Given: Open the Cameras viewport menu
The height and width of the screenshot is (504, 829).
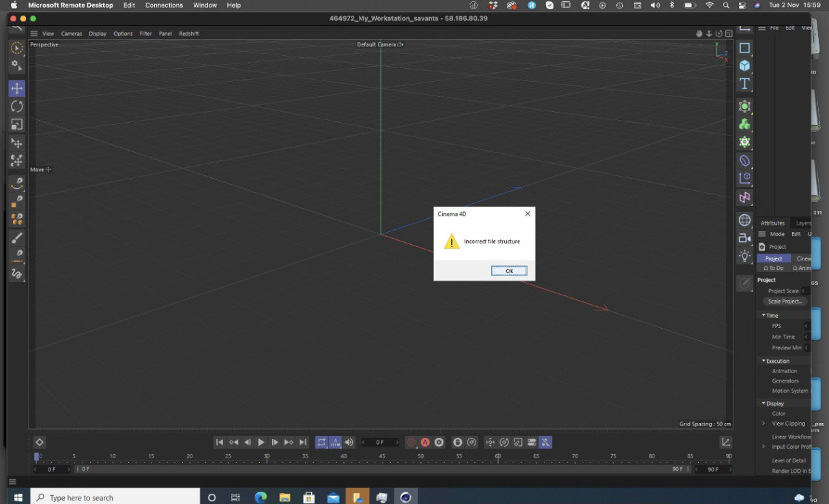Looking at the screenshot, I should pos(71,33).
